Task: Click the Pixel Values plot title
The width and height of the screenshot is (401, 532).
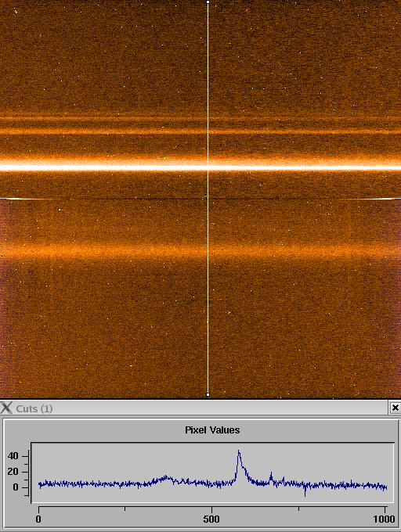Action: pyautogui.click(x=212, y=430)
